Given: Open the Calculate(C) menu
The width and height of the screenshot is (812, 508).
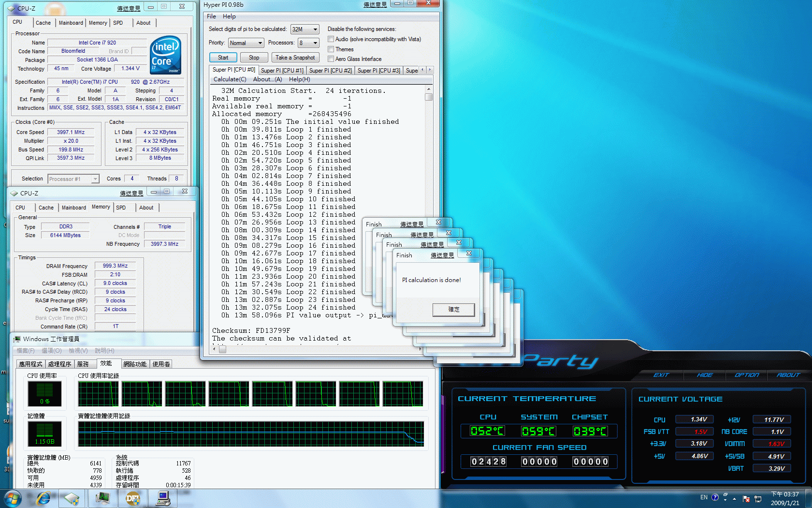Looking at the screenshot, I should 230,79.
